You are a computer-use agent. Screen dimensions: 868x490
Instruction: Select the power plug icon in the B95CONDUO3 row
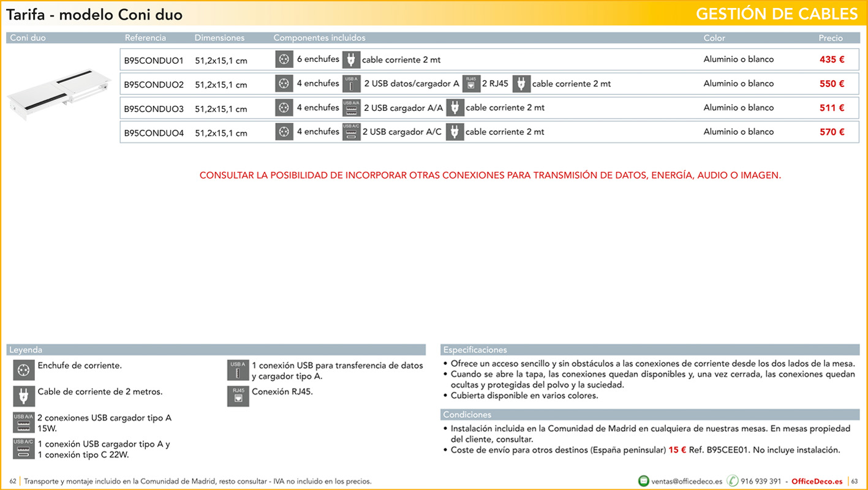pos(455,108)
